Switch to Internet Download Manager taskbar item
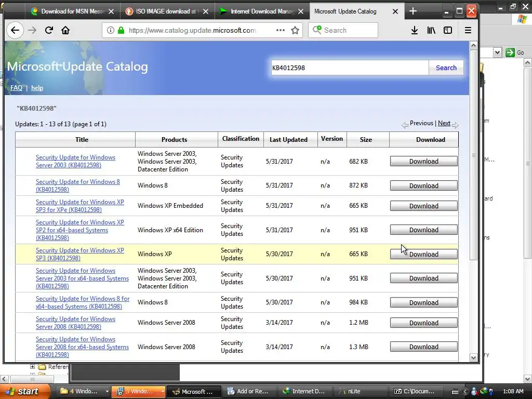Image resolution: width=532 pixels, height=399 pixels. click(304, 391)
